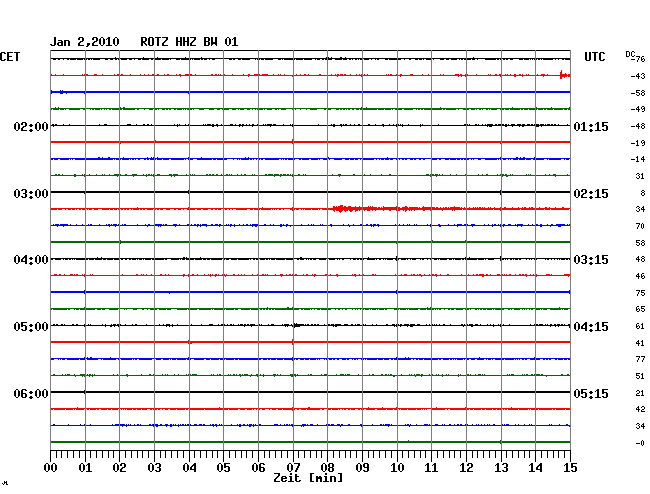Click the DC offset value '77'

pos(640,359)
